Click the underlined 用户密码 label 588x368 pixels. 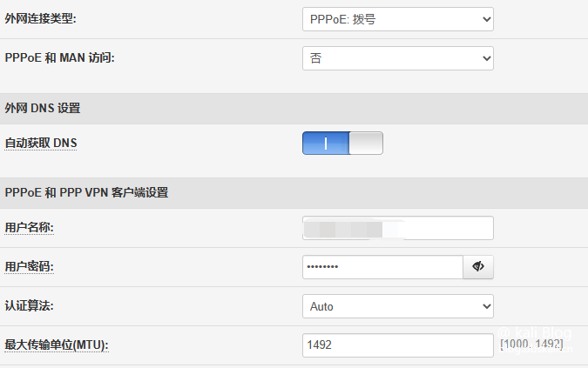point(30,266)
